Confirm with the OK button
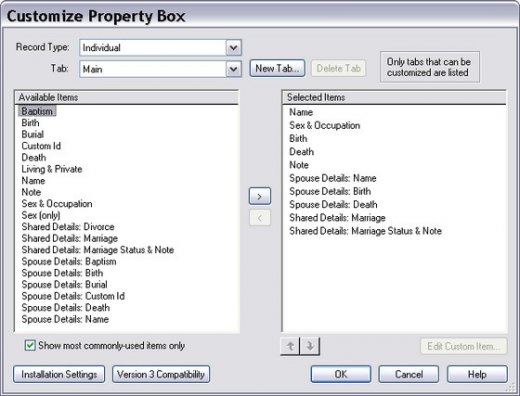 click(341, 374)
